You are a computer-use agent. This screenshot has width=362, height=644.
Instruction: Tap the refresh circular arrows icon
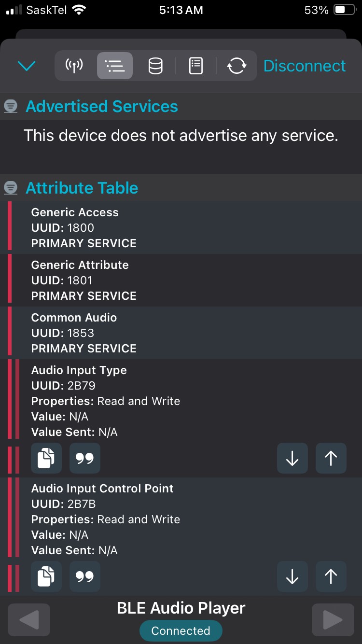pyautogui.click(x=237, y=66)
